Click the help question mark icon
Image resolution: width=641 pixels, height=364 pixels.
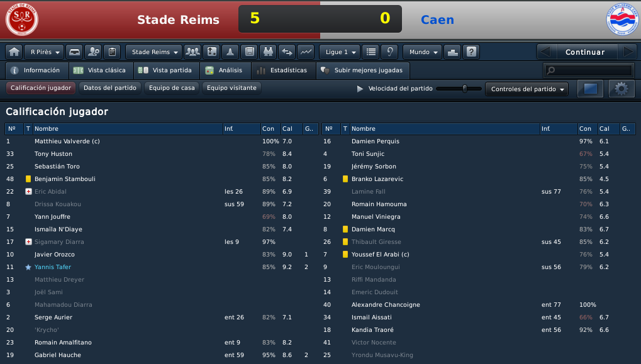471,52
